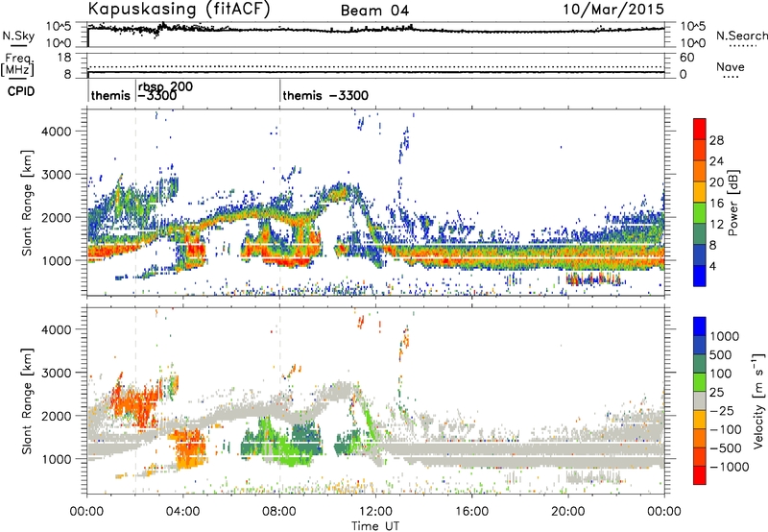Select the rbsp 200 -3300 CPID entry

pyautogui.click(x=165, y=91)
